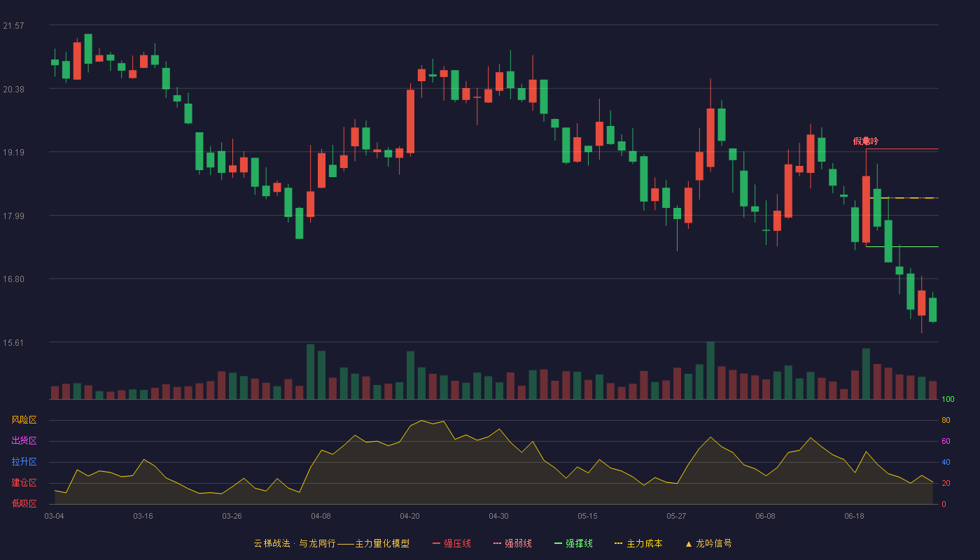Click the green 强撑线 legend line icon
The height and width of the screenshot is (560, 980).
click(x=558, y=543)
